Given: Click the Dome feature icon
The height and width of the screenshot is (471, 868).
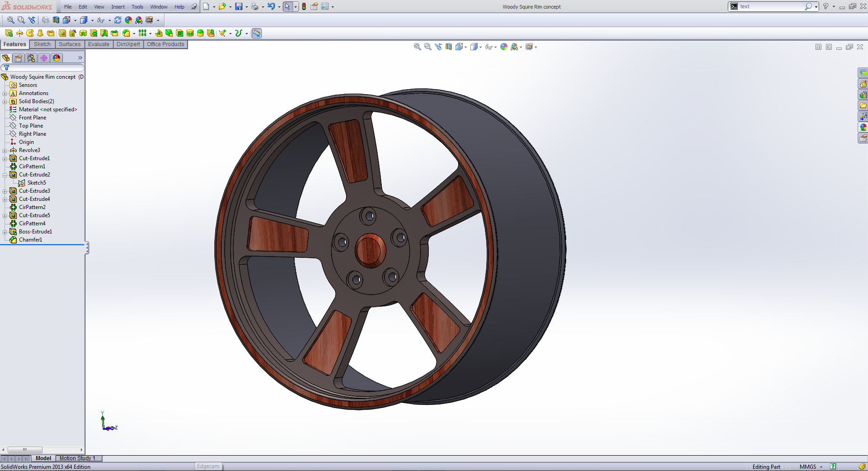Looking at the screenshot, I should click(200, 33).
